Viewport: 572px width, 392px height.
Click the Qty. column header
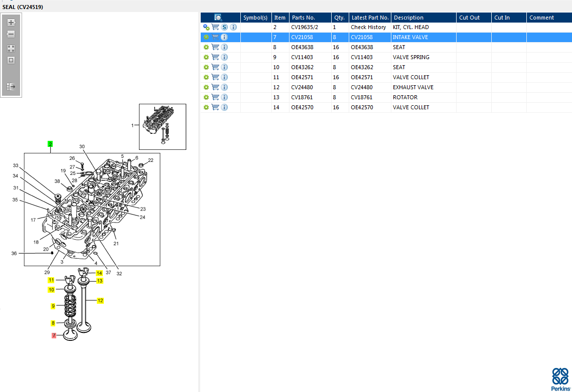pyautogui.click(x=339, y=18)
